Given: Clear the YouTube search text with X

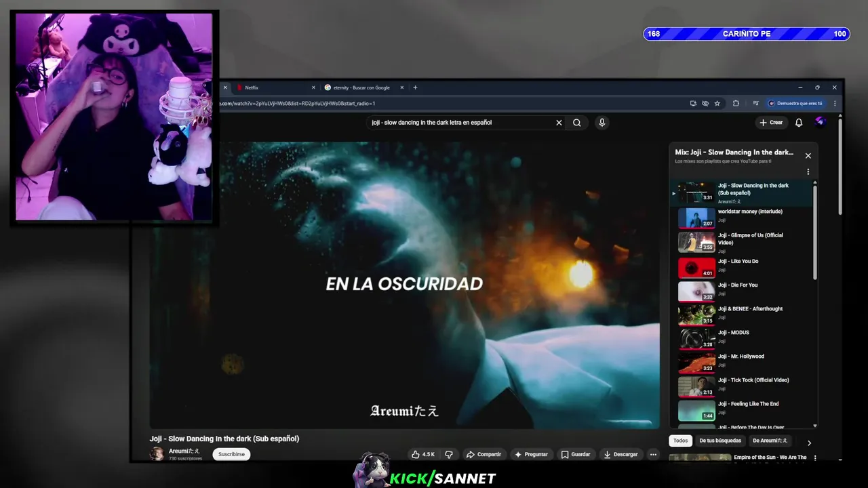Looking at the screenshot, I should 559,123.
